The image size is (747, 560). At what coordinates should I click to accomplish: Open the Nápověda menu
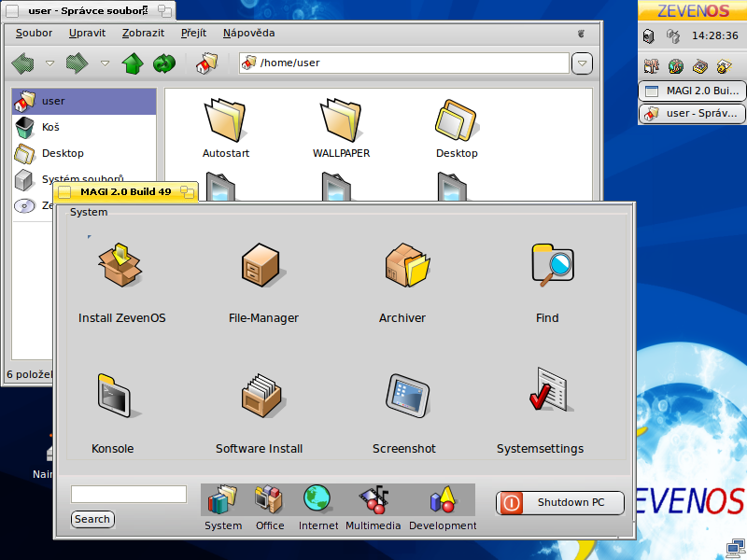coord(248,33)
